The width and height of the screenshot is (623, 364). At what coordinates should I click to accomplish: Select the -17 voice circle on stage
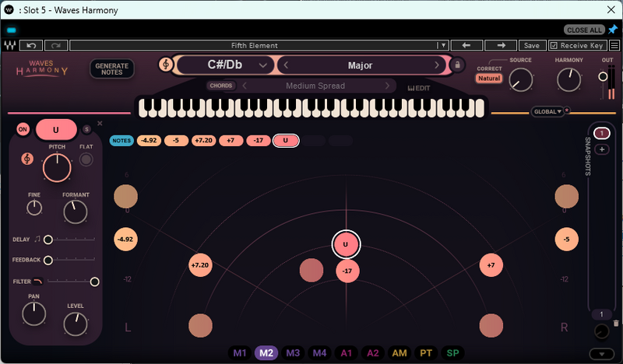tap(347, 271)
